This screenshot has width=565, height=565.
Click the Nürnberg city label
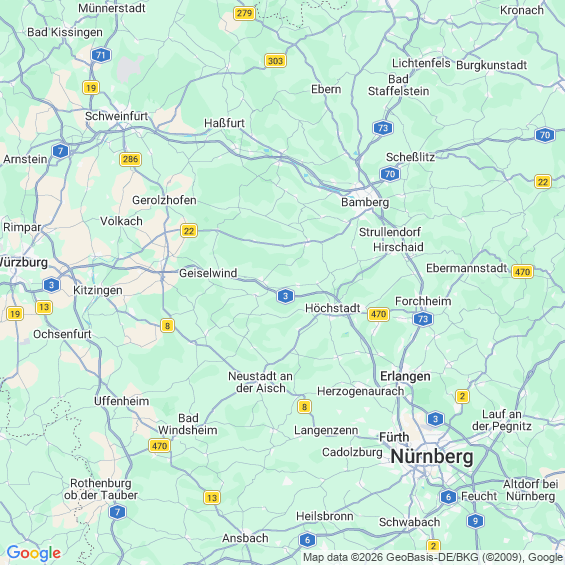pyautogui.click(x=432, y=457)
